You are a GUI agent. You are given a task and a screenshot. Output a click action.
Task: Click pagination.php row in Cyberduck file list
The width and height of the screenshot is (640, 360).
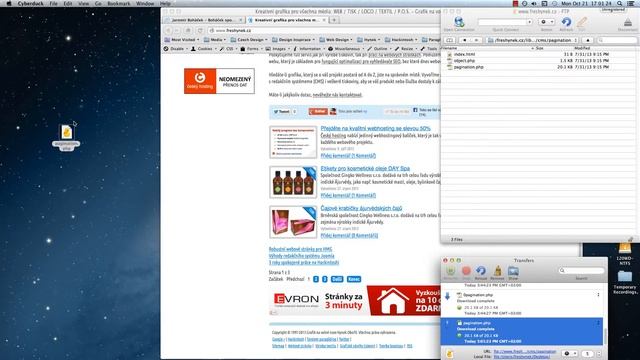(538, 67)
